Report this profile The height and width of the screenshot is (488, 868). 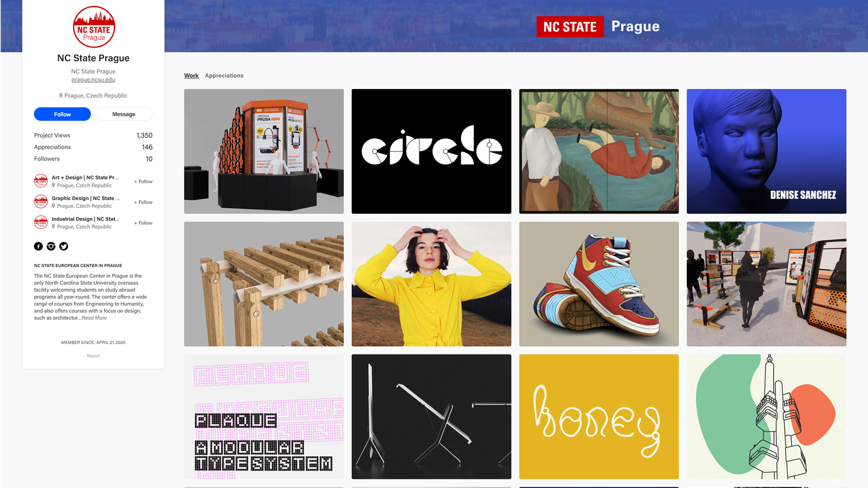(x=93, y=356)
